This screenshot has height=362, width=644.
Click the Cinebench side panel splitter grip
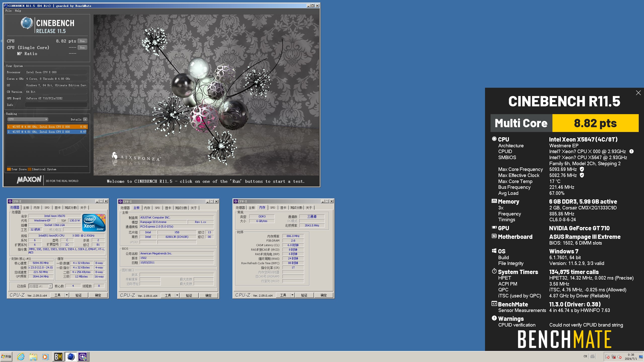point(92,100)
